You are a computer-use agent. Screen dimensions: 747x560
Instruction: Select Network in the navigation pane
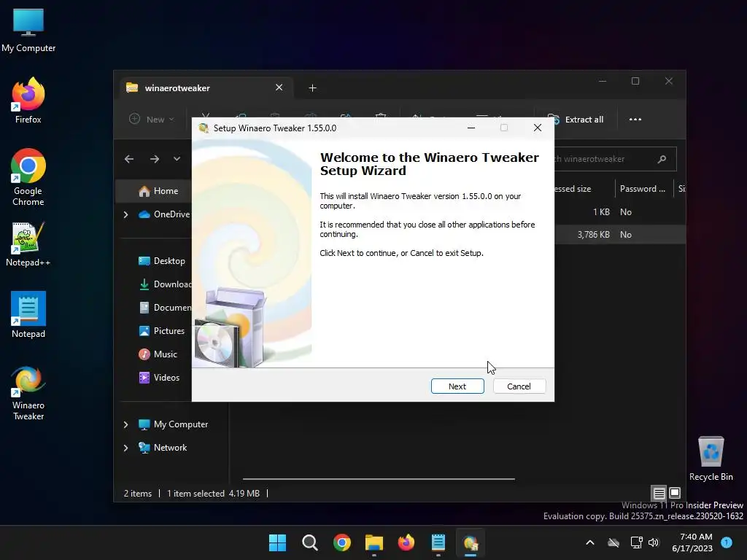click(163, 448)
